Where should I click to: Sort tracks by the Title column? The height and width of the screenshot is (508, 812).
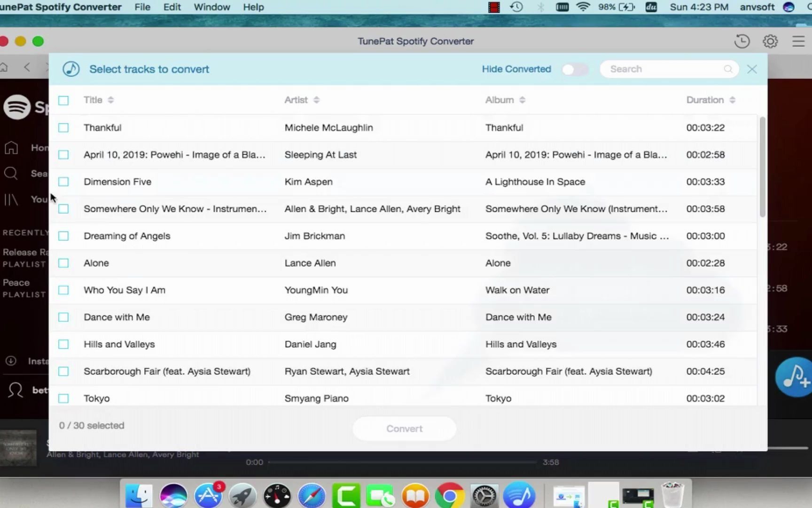pos(111,100)
